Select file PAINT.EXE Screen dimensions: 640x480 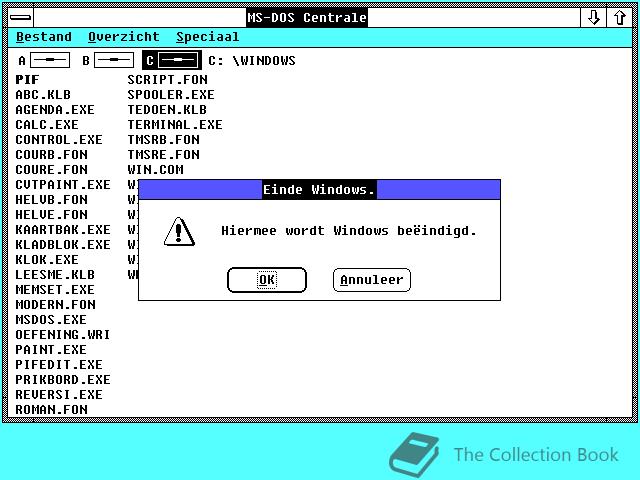point(51,350)
